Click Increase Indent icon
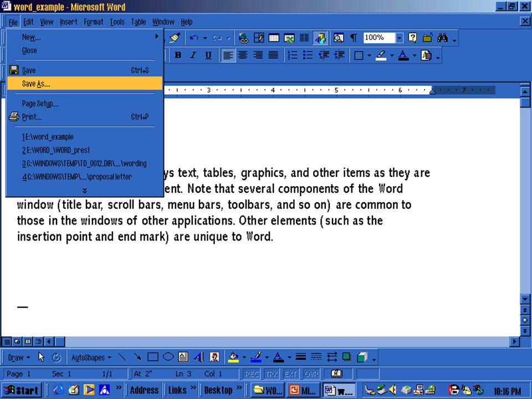Viewport: 532px width, 399px height. point(339,55)
